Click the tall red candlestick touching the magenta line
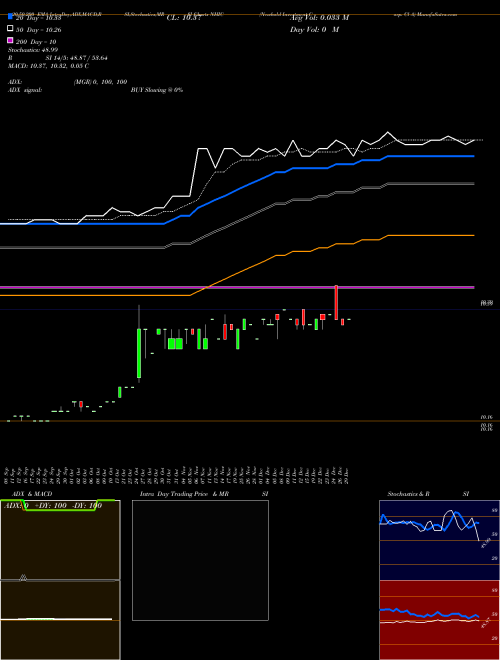500x660 pixels. (x=336, y=302)
